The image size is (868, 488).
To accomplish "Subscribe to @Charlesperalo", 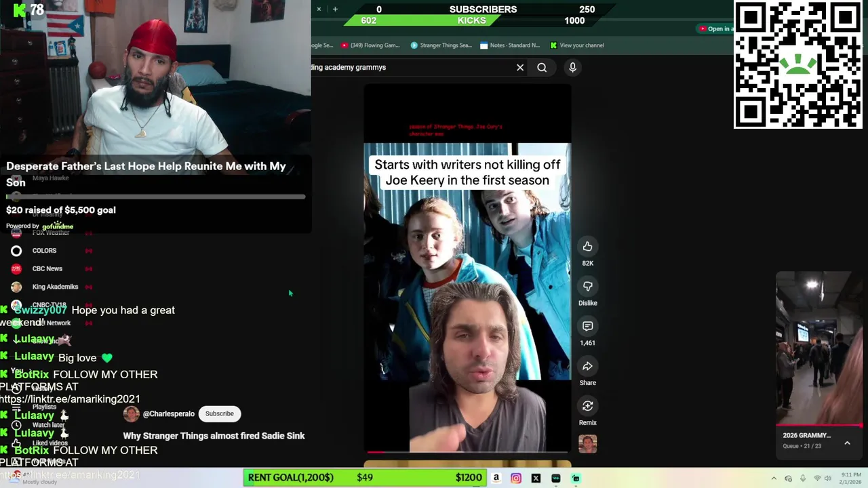I will [x=219, y=413].
